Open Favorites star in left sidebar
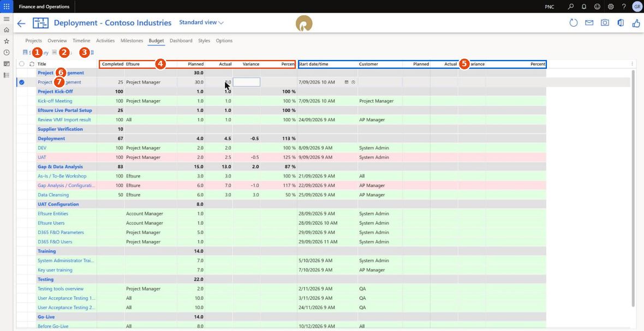The height and width of the screenshot is (331, 644). pyautogui.click(x=6, y=41)
